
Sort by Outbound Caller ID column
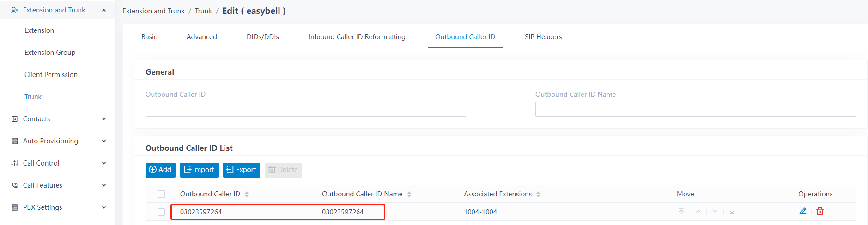coord(247,195)
